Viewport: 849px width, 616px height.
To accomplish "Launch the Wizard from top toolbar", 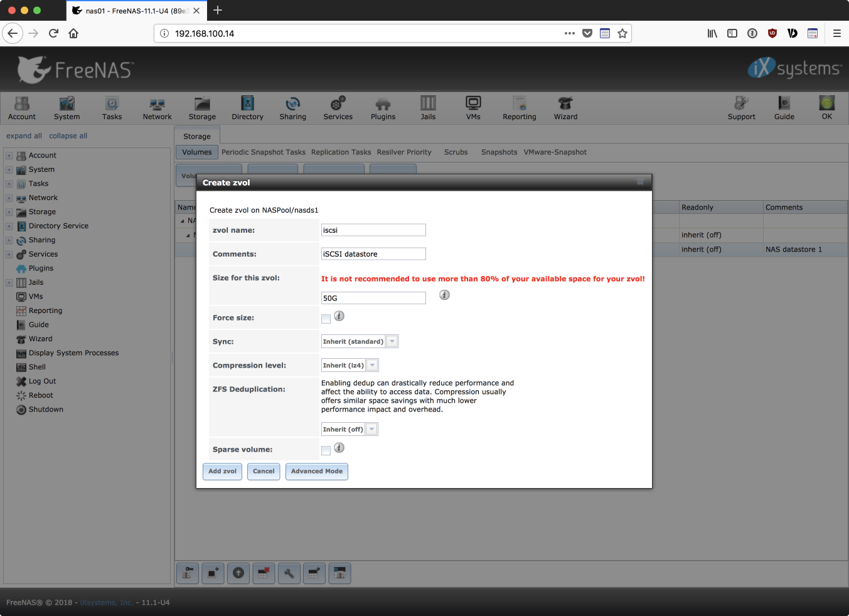I will [x=565, y=108].
